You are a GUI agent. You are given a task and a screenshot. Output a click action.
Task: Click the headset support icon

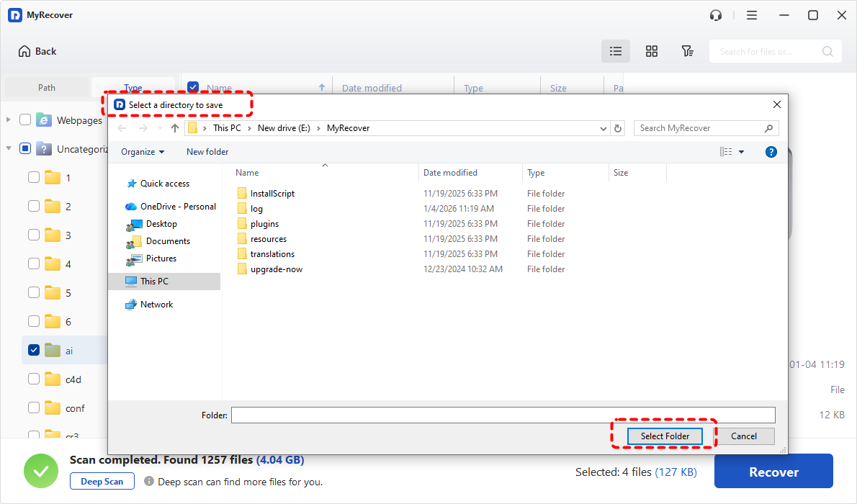point(715,15)
